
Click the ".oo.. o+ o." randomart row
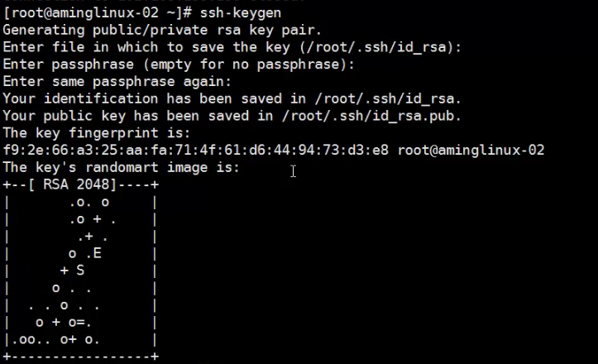55,339
